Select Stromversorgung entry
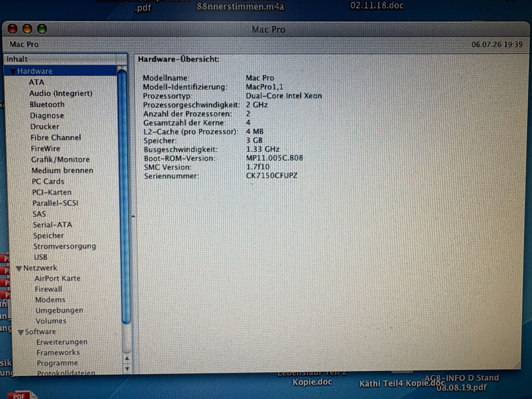Viewport: 532px width, 399px height. point(65,246)
